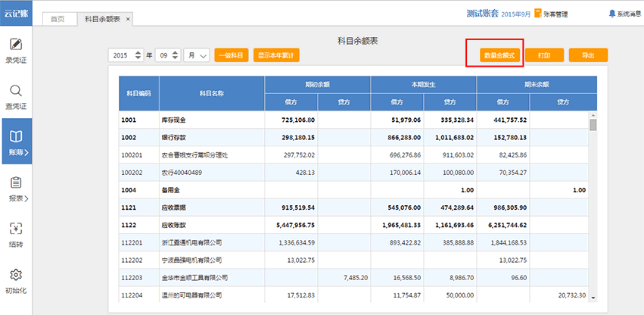Click the 导出 export button
Screen dimensions: 644x315
[588, 55]
